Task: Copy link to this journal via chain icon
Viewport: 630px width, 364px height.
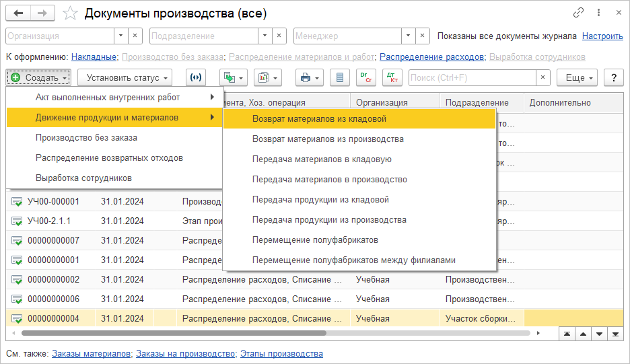Action: coord(578,13)
